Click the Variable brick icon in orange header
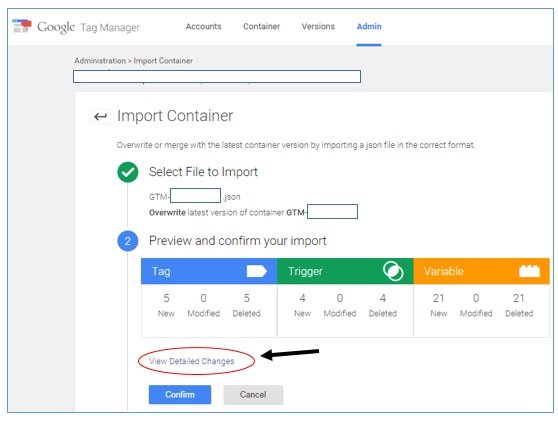Viewport: 558px width, 422px height. (x=529, y=271)
